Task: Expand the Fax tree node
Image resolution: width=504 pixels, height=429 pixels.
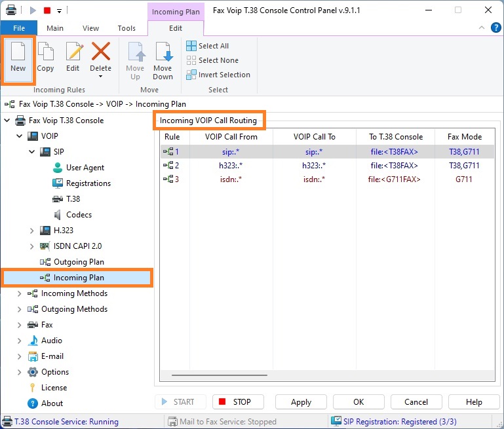Action: (19, 325)
